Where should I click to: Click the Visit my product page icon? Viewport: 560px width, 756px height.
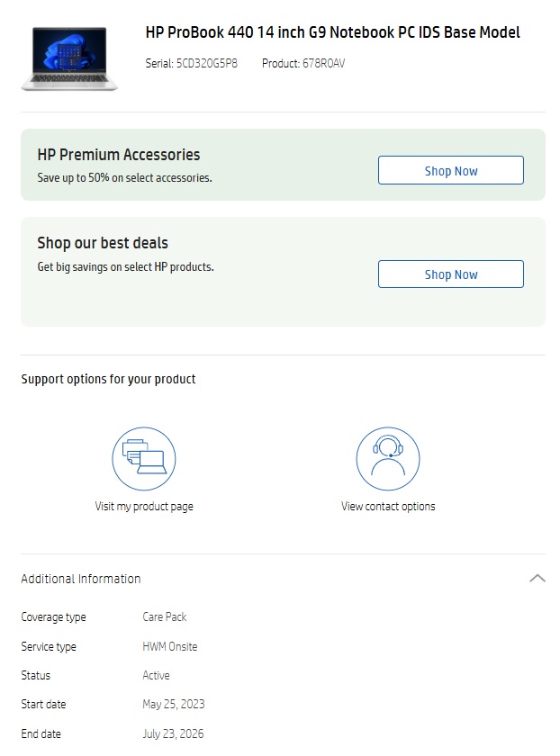(x=144, y=458)
